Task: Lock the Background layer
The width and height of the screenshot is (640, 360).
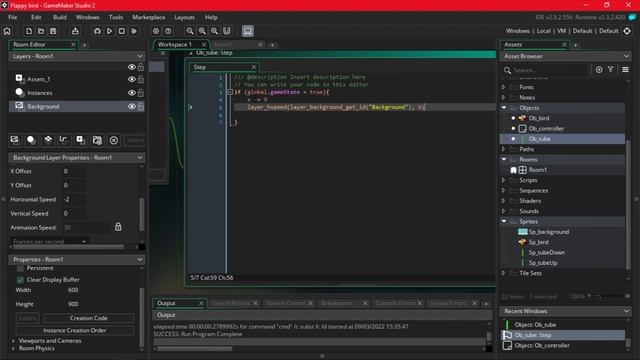Action: click(141, 107)
